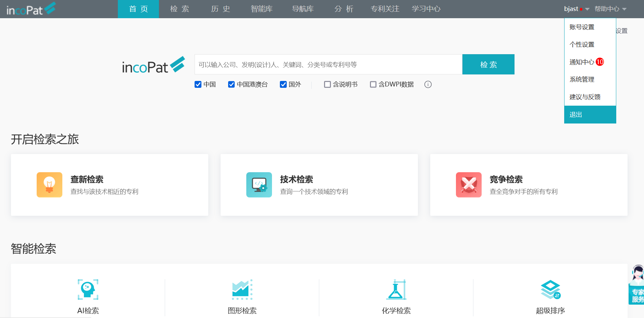The height and width of the screenshot is (318, 644).
Task: Open the technology search monitor icon
Action: click(259, 185)
